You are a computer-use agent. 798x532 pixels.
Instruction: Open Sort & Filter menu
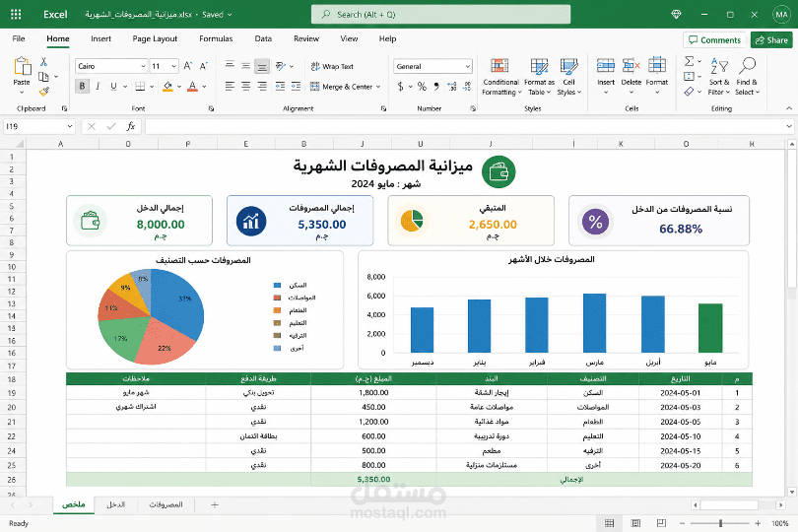coord(719,77)
